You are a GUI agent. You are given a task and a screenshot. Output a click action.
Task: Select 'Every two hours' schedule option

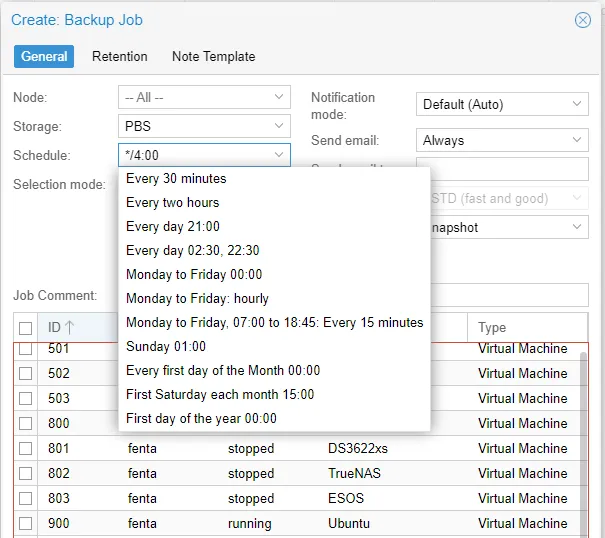(274, 203)
